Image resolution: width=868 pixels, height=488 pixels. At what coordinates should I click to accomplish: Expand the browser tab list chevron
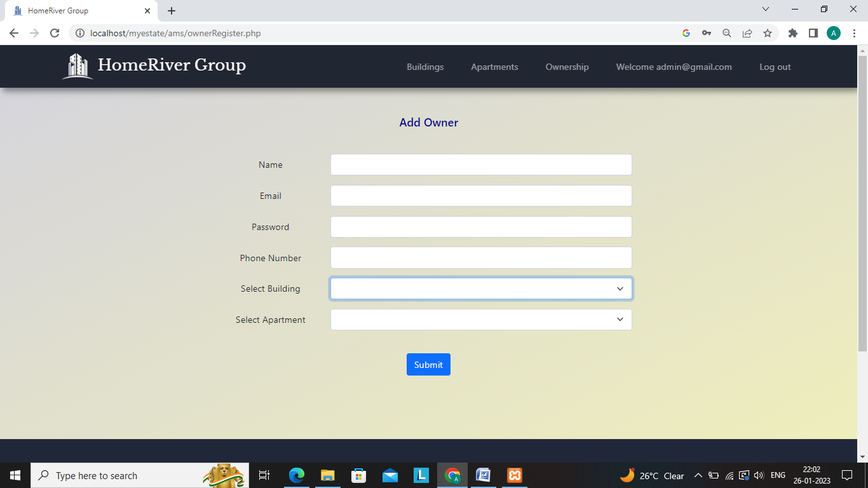(765, 10)
